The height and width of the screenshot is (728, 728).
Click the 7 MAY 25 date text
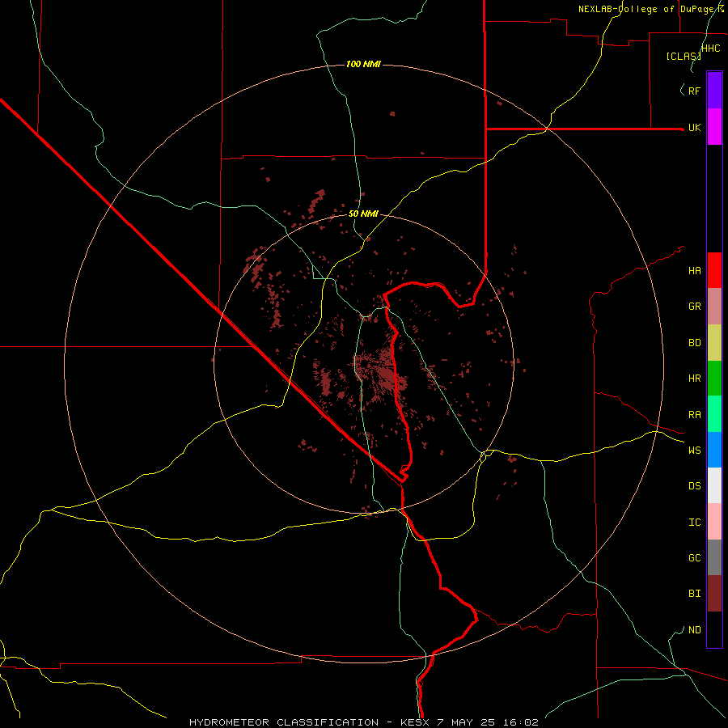pos(468,722)
